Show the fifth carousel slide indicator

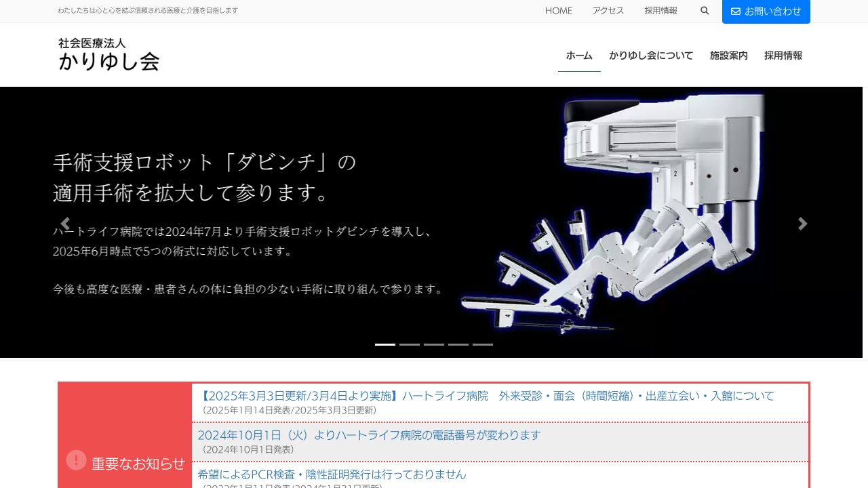pyautogui.click(x=483, y=344)
